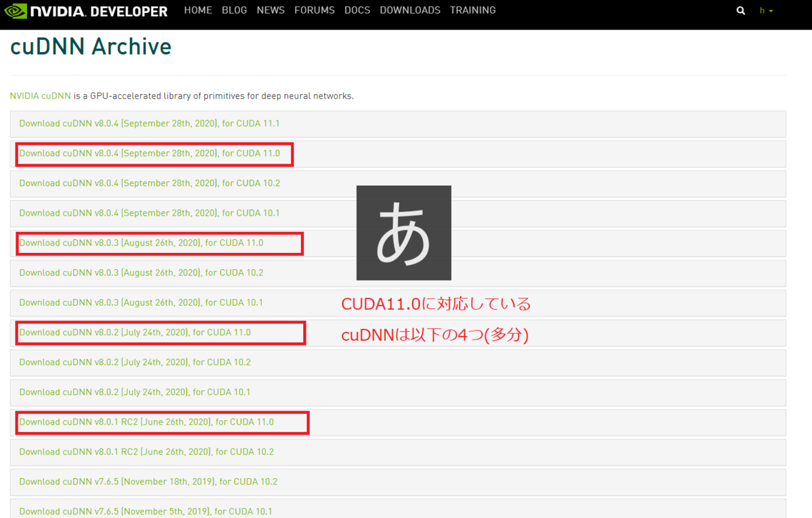Expand the user account dropdown 'h'
This screenshot has height=518, width=812.
coord(767,11)
